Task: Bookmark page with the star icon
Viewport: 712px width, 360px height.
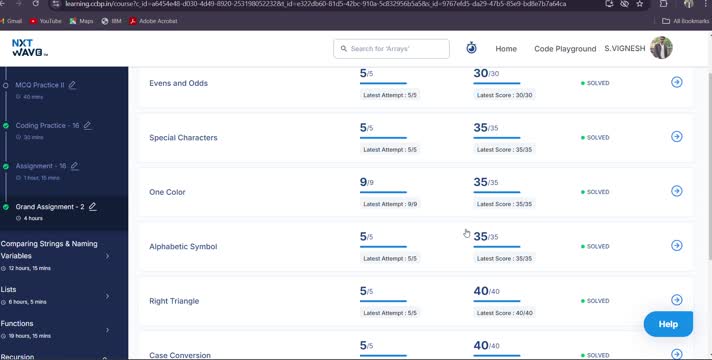Action: tap(639, 4)
